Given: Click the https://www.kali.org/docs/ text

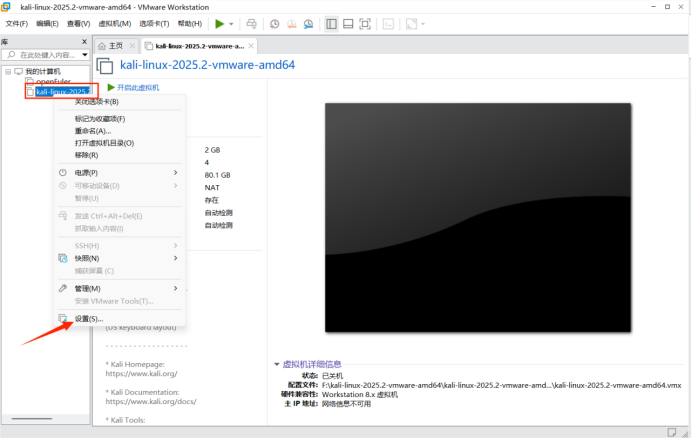Looking at the screenshot, I should click(x=151, y=401).
